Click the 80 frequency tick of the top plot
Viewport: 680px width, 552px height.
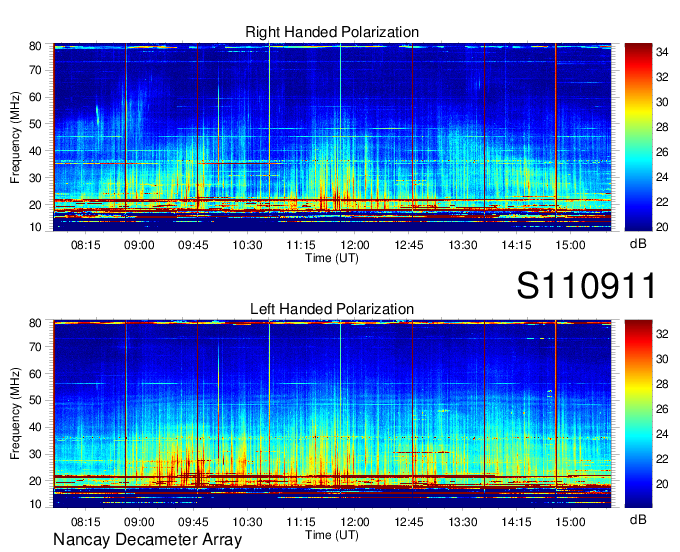[x=35, y=46]
